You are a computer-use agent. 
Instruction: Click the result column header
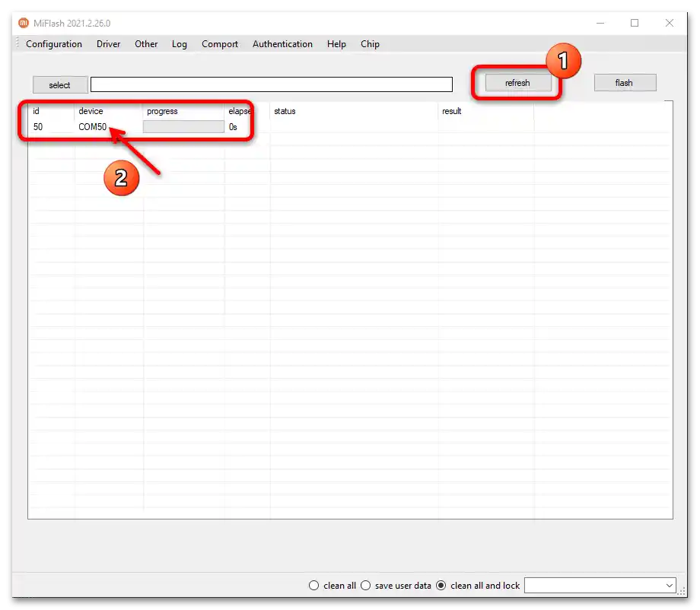[451, 111]
